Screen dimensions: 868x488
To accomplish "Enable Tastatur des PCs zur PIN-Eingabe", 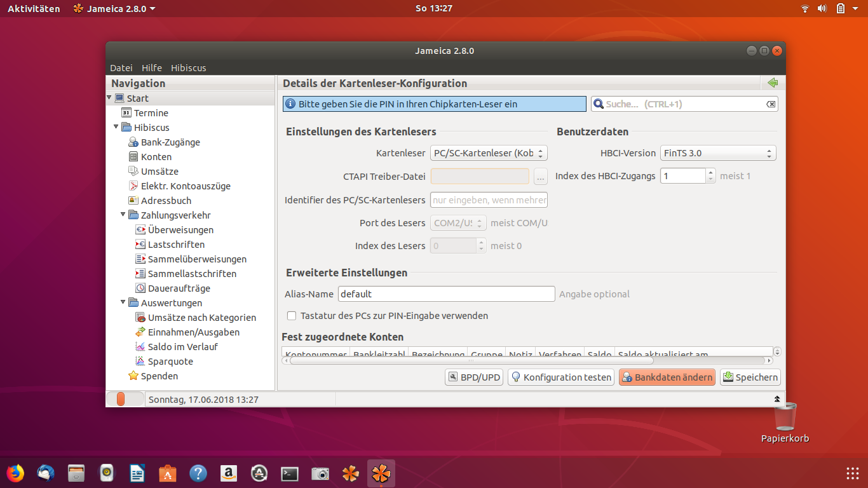I will pos(292,316).
